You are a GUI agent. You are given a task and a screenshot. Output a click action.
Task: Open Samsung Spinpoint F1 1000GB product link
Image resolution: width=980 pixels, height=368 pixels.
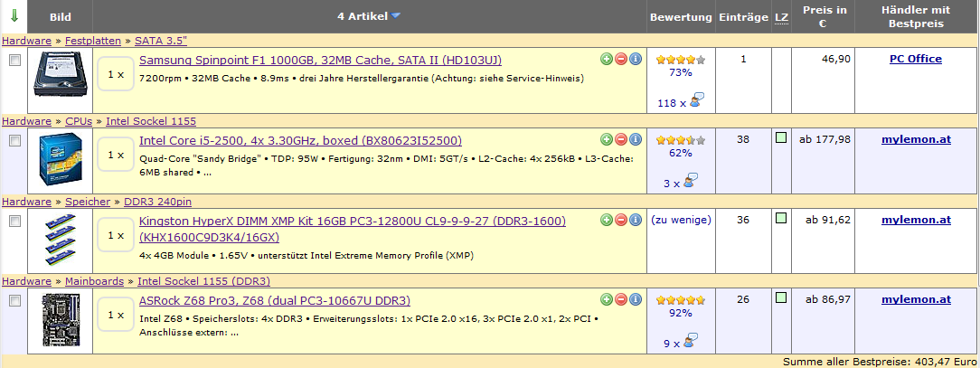[320, 60]
